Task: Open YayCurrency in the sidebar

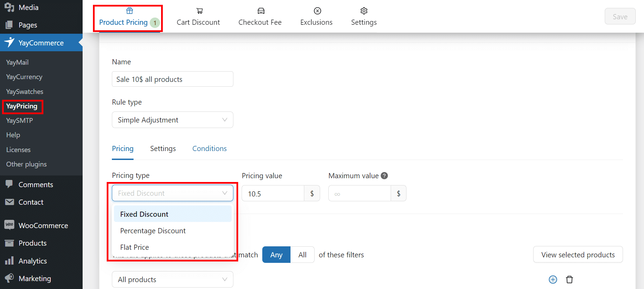Action: click(24, 77)
